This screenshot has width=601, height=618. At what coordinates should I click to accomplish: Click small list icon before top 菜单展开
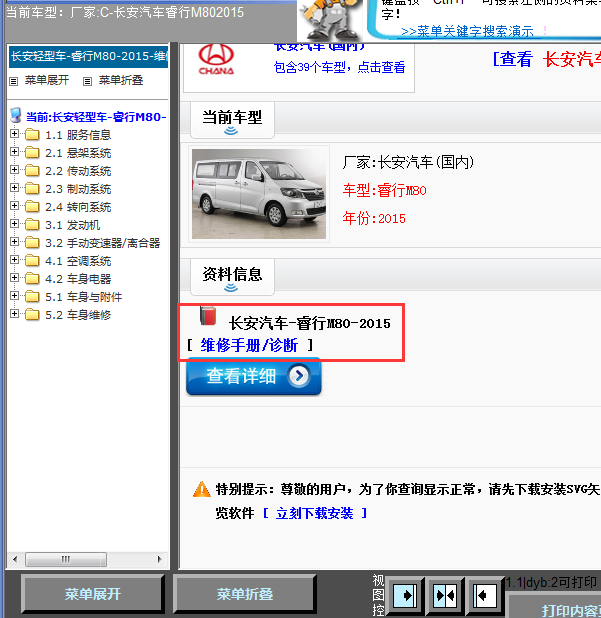pyautogui.click(x=14, y=81)
